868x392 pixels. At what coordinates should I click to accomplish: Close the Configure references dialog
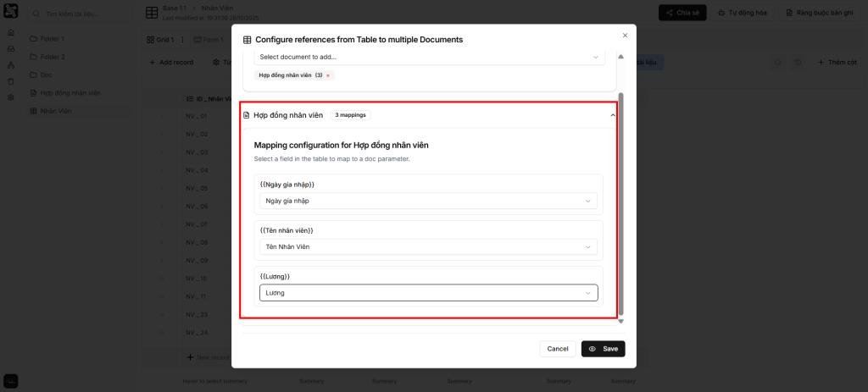pos(625,36)
